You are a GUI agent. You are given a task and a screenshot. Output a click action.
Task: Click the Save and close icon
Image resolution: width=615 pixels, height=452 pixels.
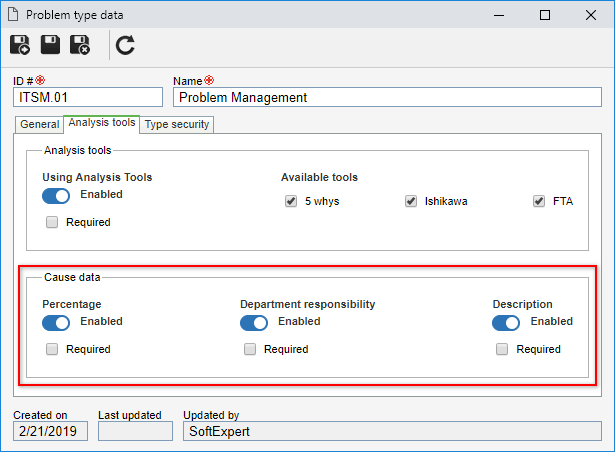tap(80, 45)
